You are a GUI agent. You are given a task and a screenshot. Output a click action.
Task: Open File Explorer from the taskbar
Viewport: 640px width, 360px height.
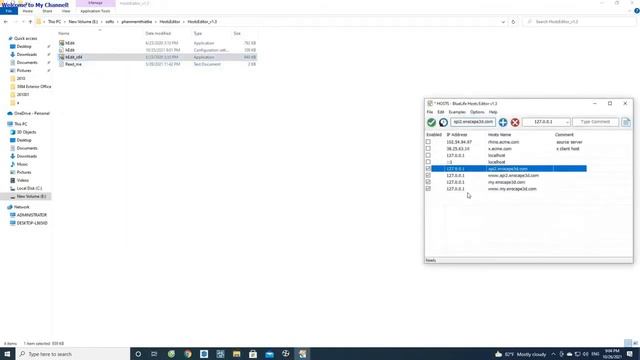click(237, 354)
